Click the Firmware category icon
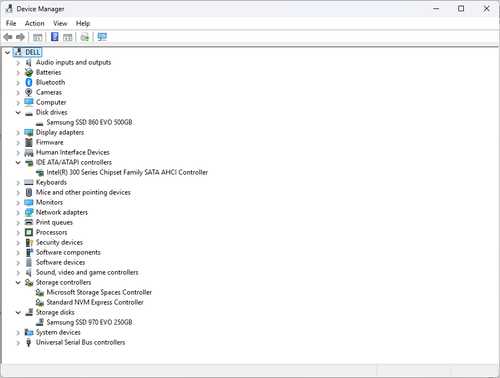This screenshot has width=500, height=378. click(29, 142)
